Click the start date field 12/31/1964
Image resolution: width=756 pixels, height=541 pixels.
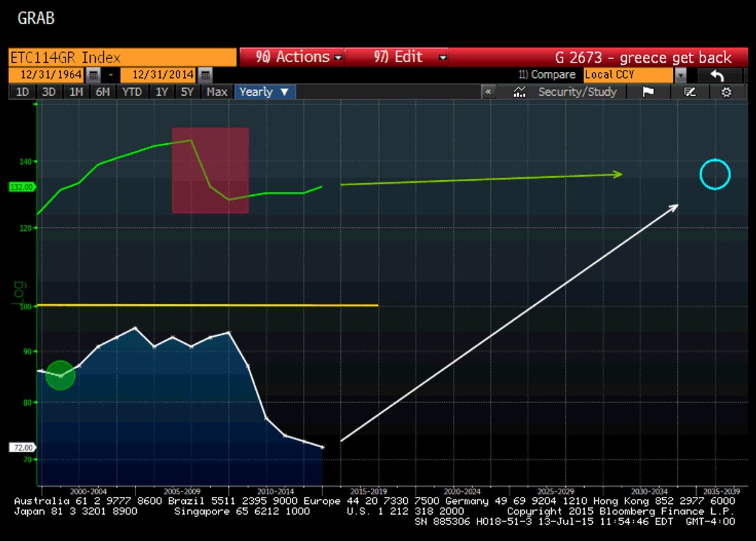47,75
